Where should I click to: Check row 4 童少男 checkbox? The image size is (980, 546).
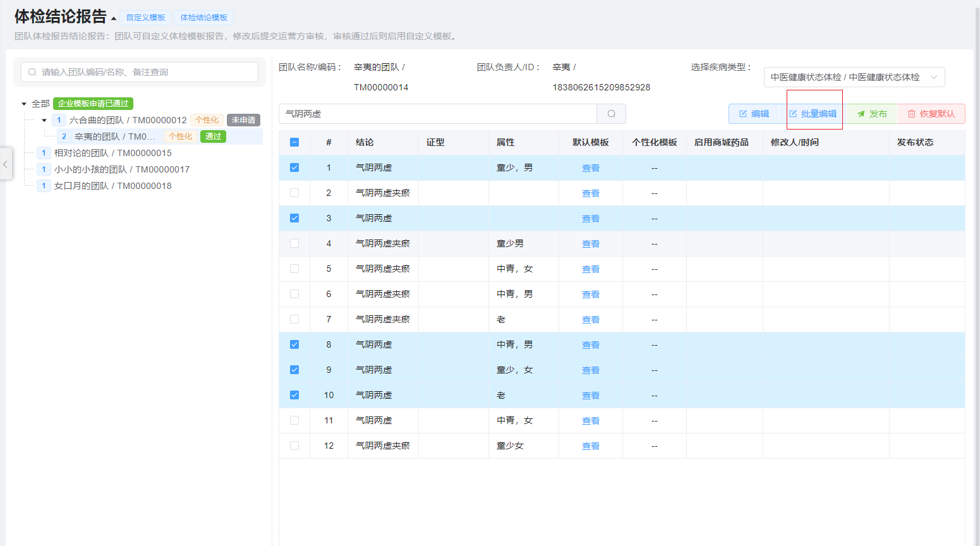point(294,243)
